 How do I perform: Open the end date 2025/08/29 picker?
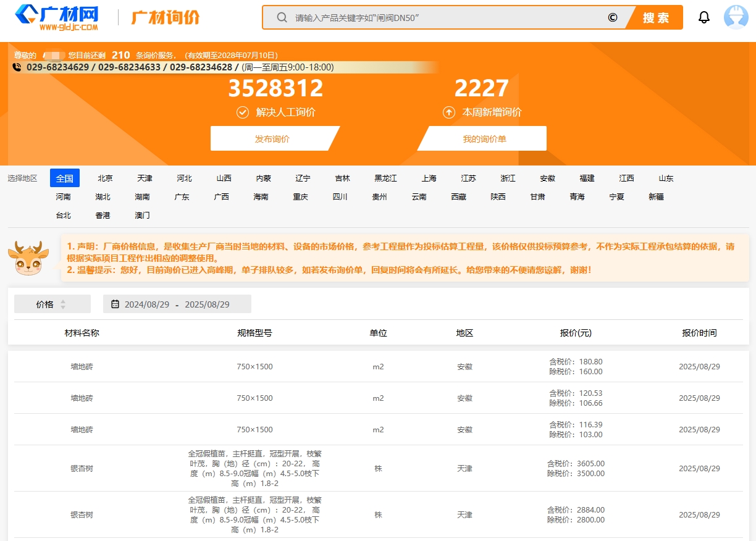point(207,304)
